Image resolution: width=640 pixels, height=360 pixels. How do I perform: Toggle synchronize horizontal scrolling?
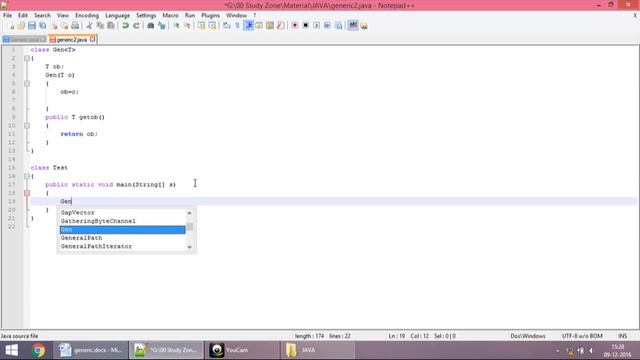[x=212, y=26]
